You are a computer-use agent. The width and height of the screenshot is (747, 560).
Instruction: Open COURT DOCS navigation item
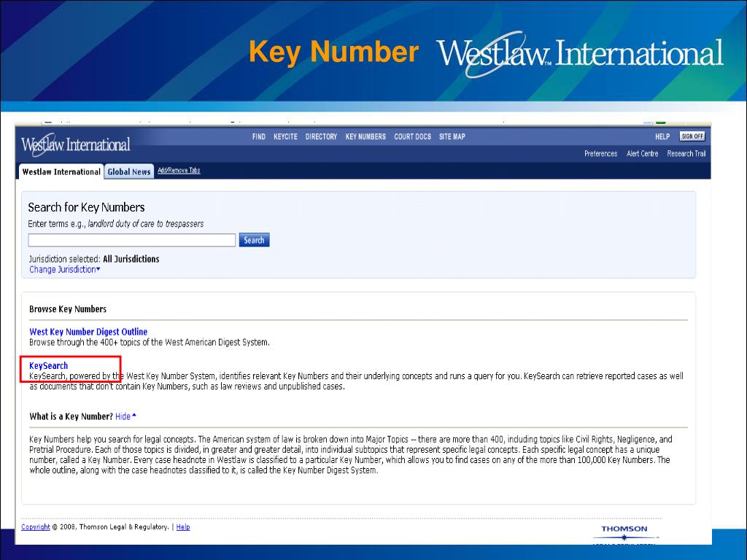(413, 136)
